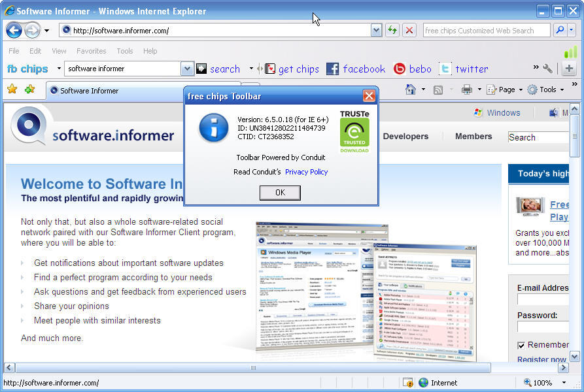Open the Facebook toolbar shortcut
The height and width of the screenshot is (392, 584).
[356, 69]
